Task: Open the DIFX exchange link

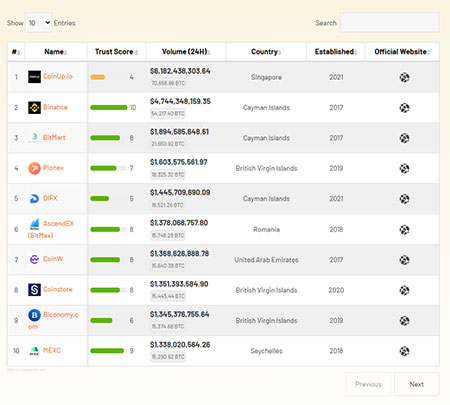Action: click(x=50, y=198)
